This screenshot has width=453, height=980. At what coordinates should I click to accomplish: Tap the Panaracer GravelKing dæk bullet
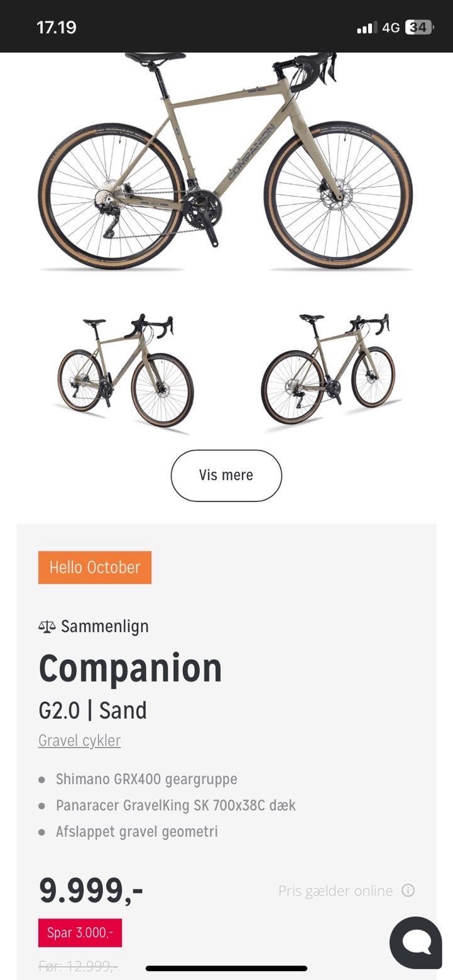[175, 805]
